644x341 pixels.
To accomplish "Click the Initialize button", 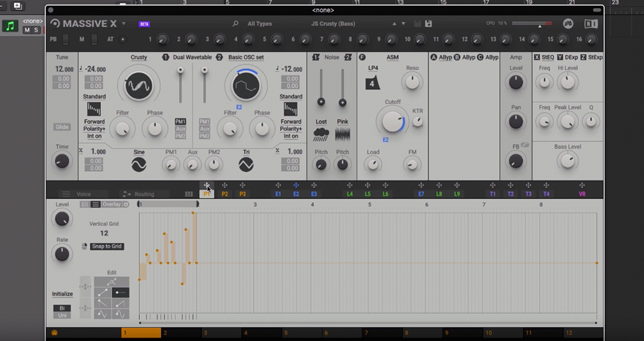I will 62,294.
